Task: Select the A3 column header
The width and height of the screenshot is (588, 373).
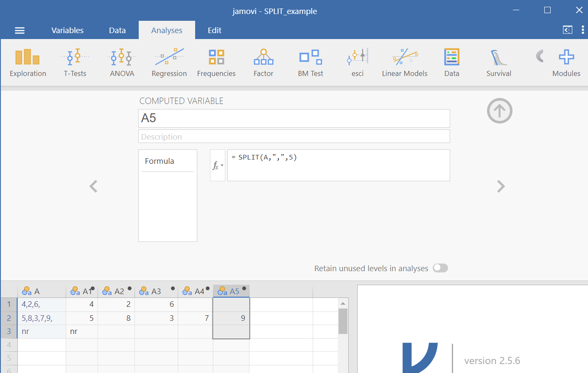Action: click(156, 292)
